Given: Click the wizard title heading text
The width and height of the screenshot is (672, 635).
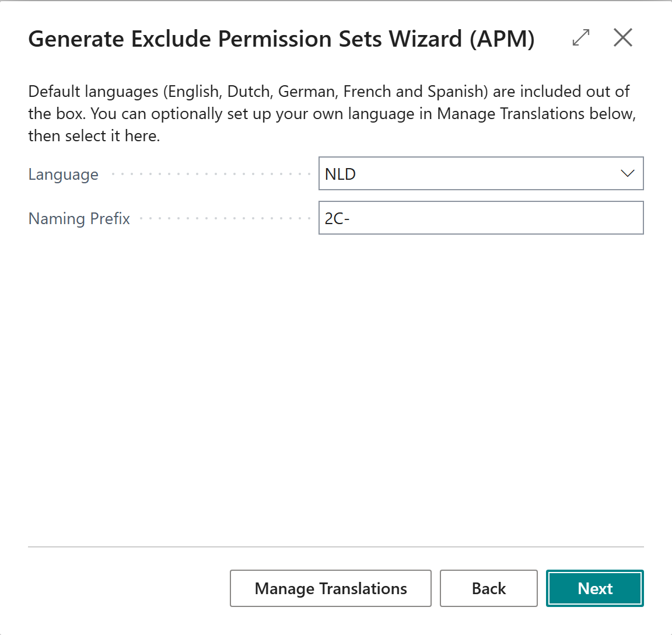Looking at the screenshot, I should coord(282,39).
